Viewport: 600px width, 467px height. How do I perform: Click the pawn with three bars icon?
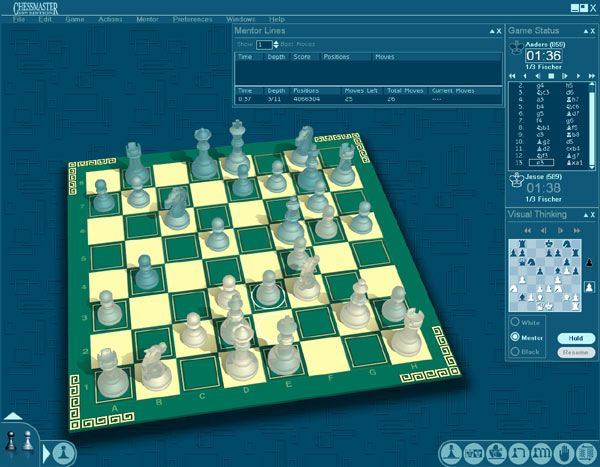(541, 454)
